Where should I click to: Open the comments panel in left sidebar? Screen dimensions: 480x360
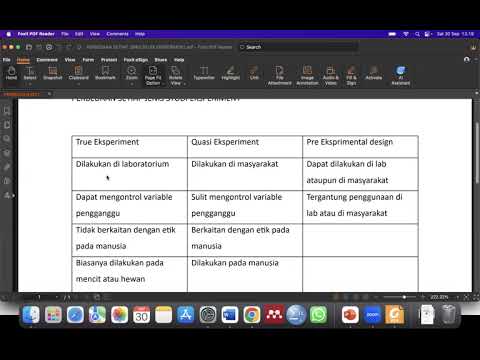pos(7,139)
